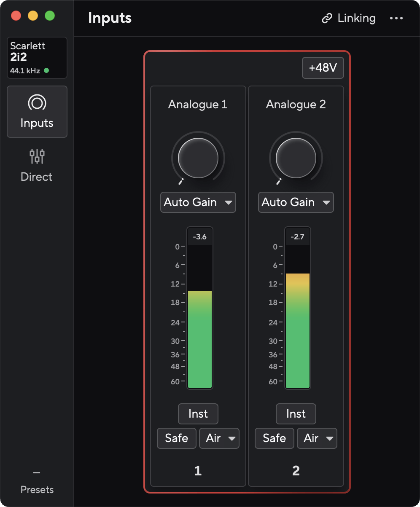
Task: Click the Analogue 1 gain knob
Action: pos(198,158)
